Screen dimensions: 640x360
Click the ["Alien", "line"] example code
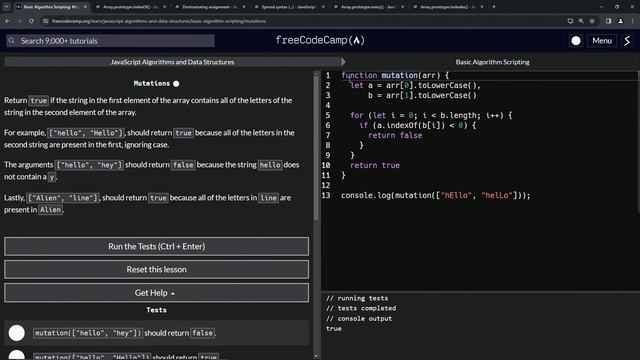[63, 198]
